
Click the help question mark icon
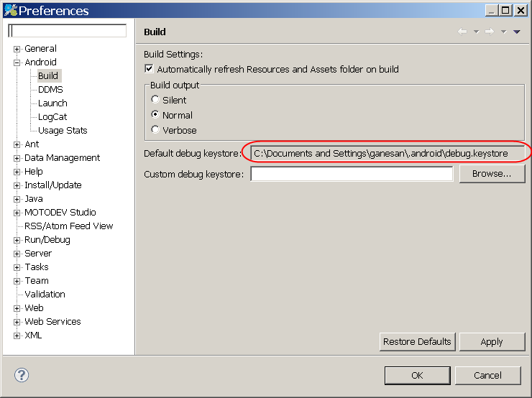(x=22, y=375)
